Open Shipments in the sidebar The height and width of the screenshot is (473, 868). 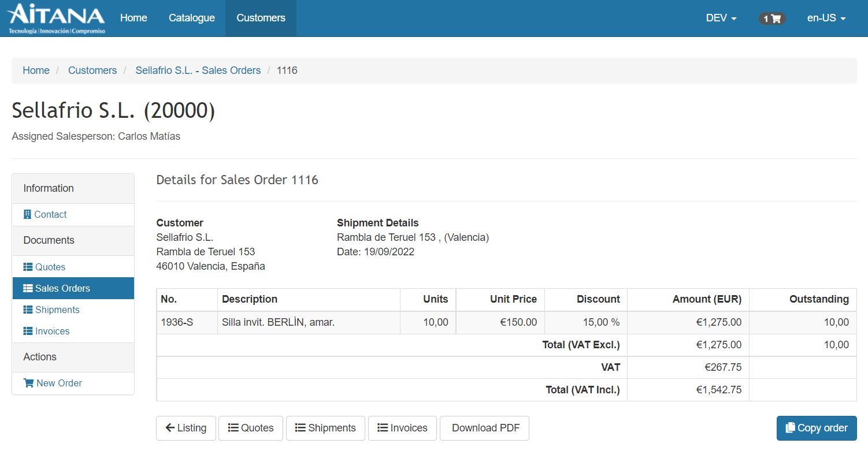point(57,310)
